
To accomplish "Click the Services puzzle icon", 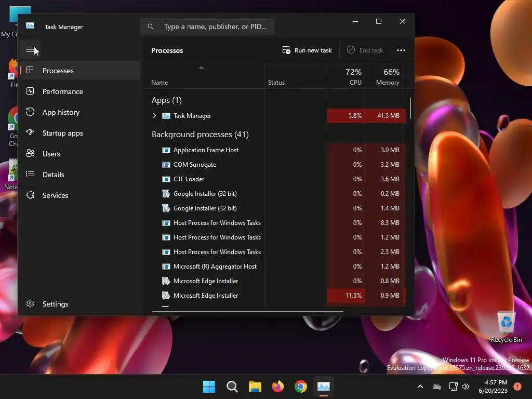I will [30, 195].
